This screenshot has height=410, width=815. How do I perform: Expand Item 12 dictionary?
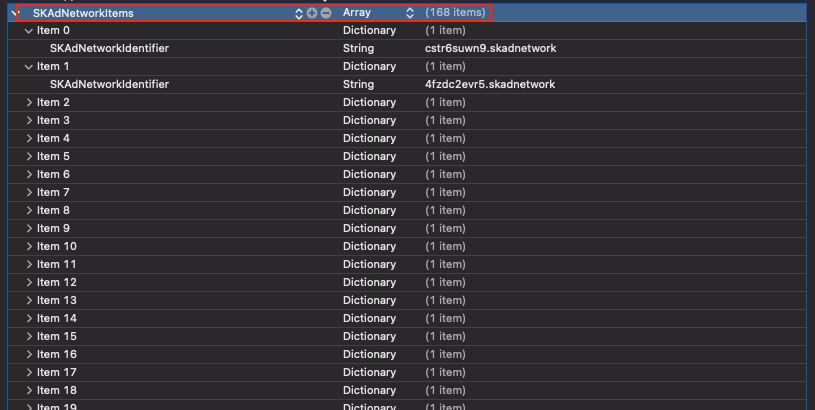point(28,283)
